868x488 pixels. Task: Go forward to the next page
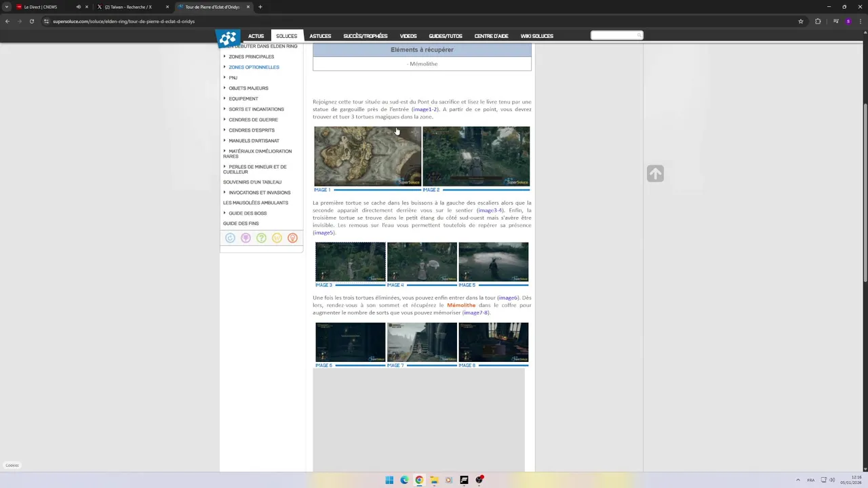point(19,21)
